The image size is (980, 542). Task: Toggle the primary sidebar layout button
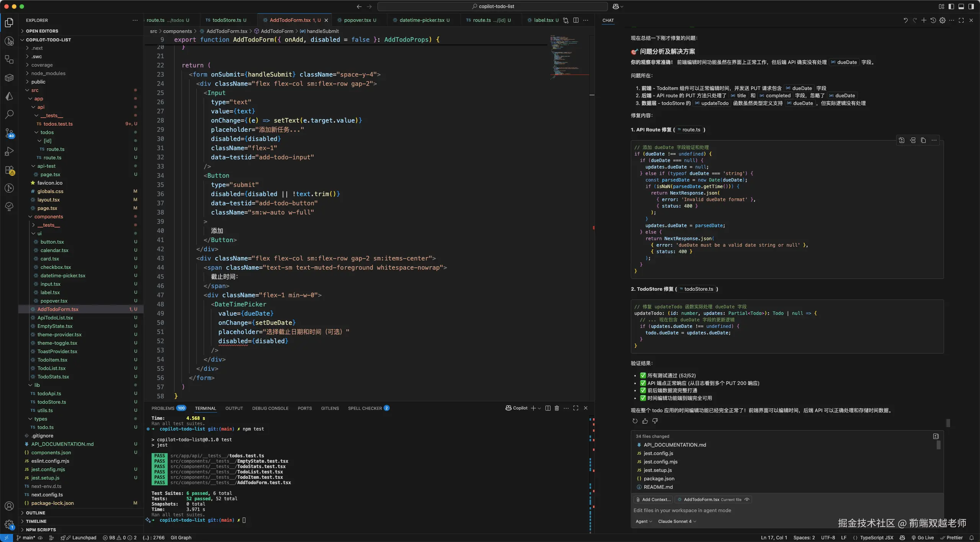[x=951, y=7]
